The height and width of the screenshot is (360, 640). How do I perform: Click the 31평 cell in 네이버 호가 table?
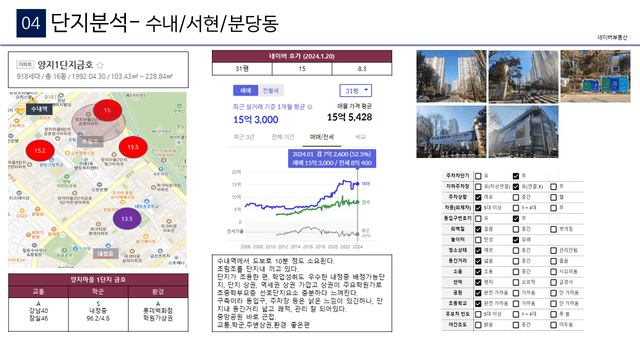tap(242, 69)
